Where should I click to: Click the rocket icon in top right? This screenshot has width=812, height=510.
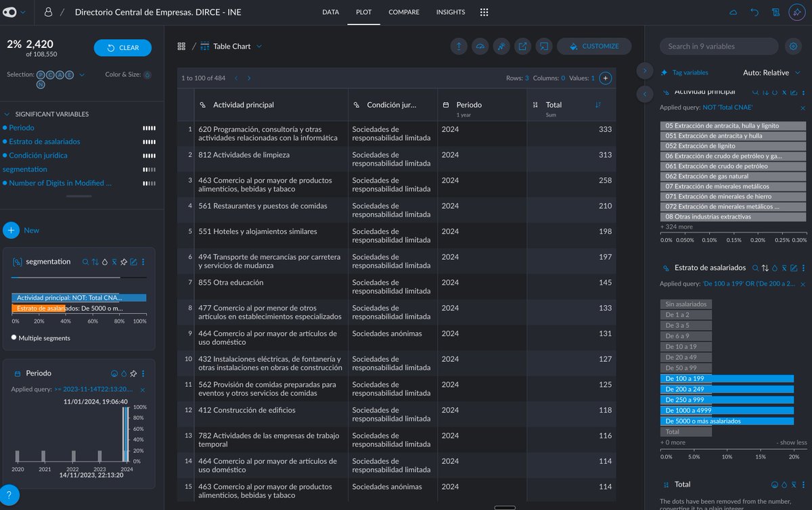[796, 12]
